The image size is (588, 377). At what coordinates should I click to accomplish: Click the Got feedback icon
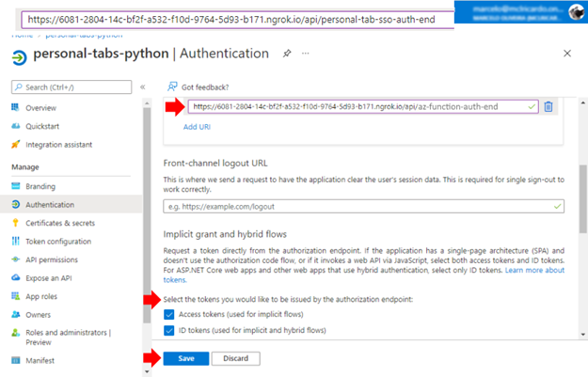[172, 86]
